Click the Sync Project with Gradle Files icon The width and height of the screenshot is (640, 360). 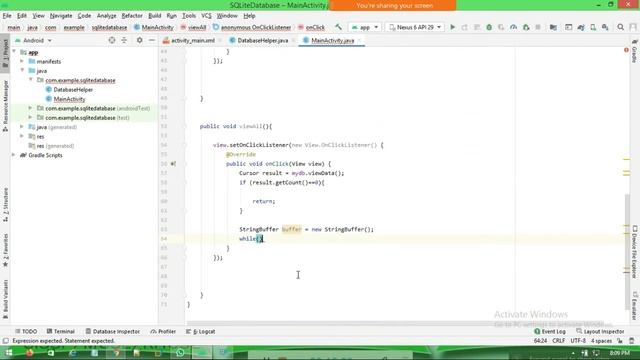click(581, 27)
